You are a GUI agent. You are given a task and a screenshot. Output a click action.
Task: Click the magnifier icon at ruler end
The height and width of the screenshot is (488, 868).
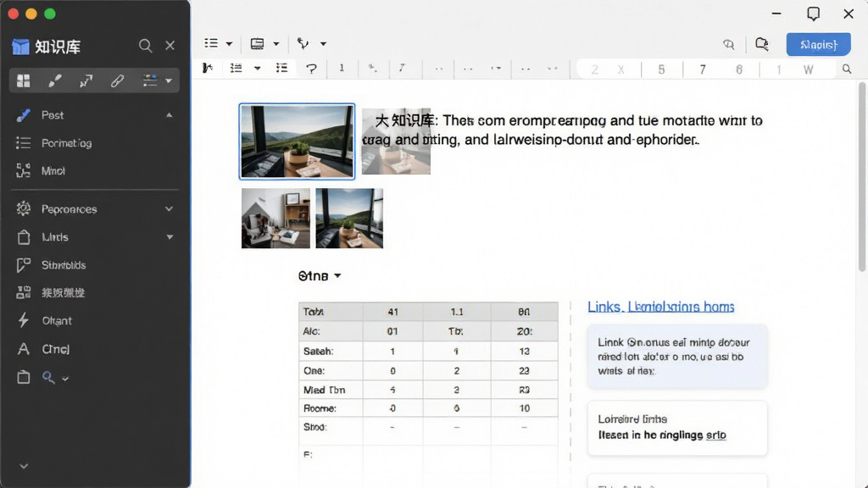tap(847, 69)
